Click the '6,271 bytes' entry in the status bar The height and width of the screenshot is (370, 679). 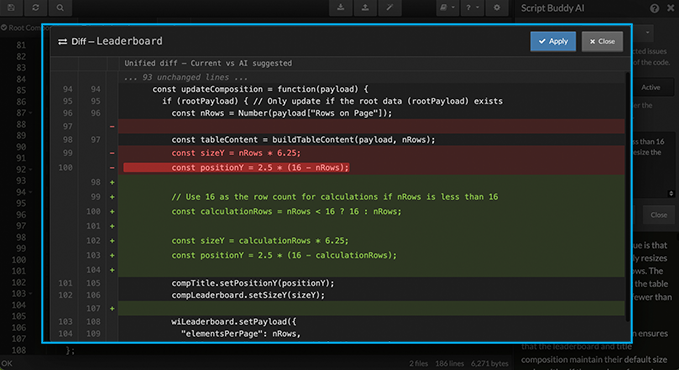(x=489, y=364)
